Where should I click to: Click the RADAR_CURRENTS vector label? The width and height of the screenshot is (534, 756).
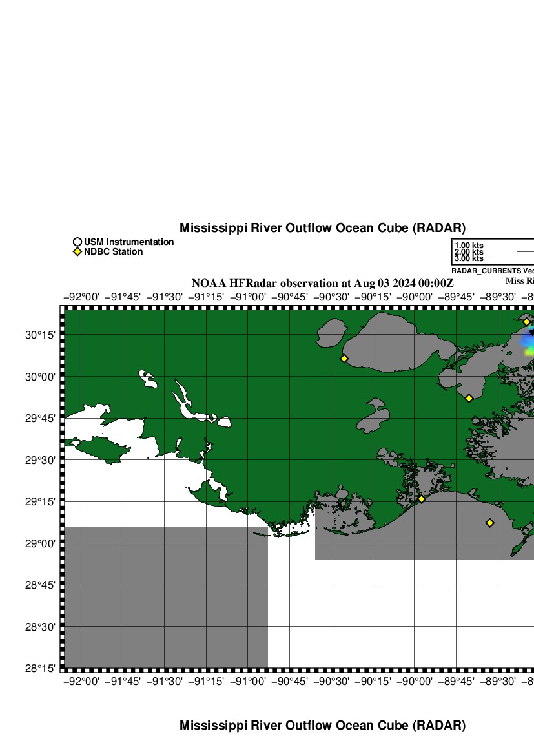(492, 271)
